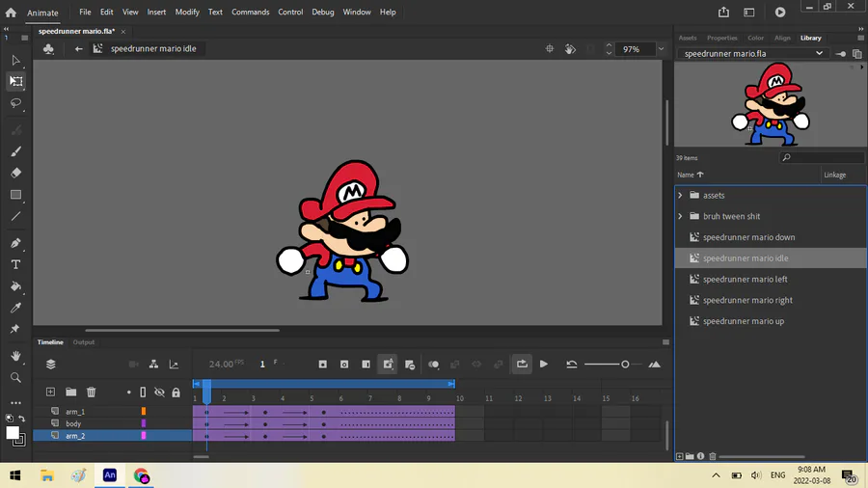Expand the bruh tween folder in Library
868x488 pixels.
click(680, 216)
